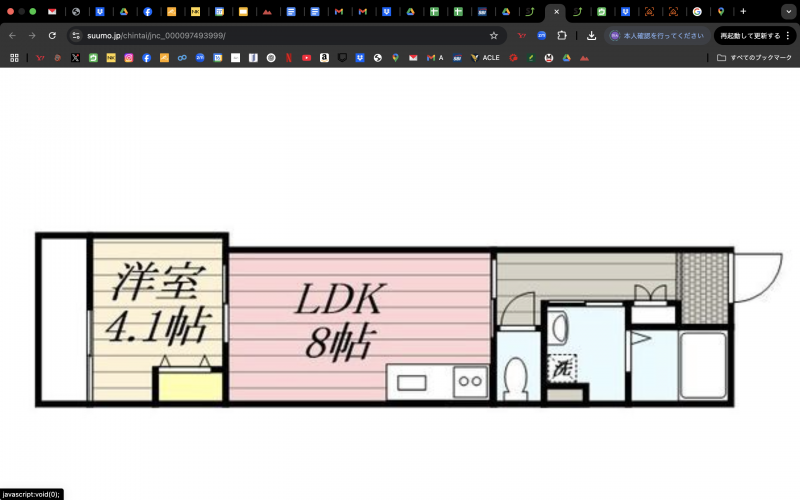Expand the tab search dropdown arrow

[786, 11]
